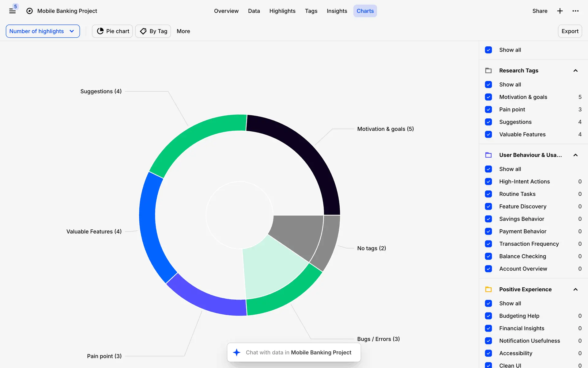Click the User Behaviour folder icon
The image size is (588, 368).
point(488,155)
